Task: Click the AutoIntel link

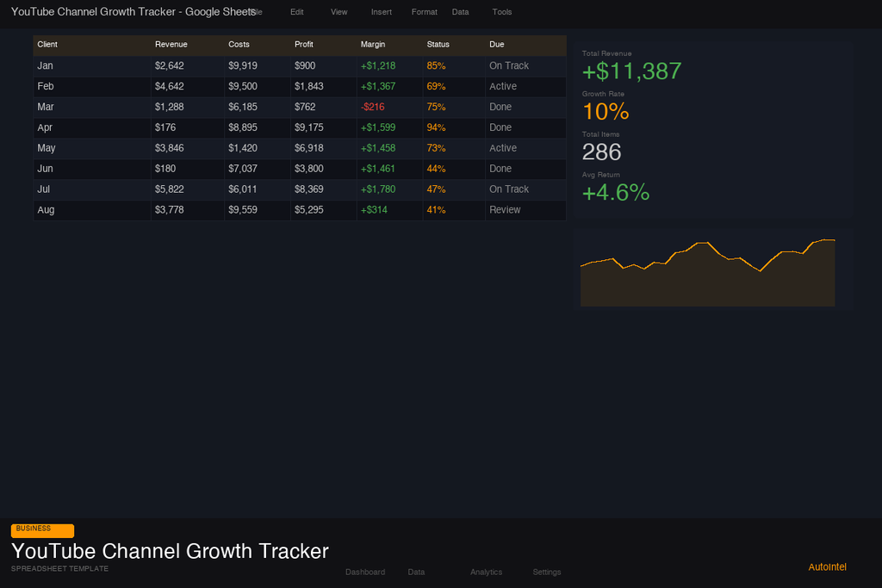Action: point(827,566)
